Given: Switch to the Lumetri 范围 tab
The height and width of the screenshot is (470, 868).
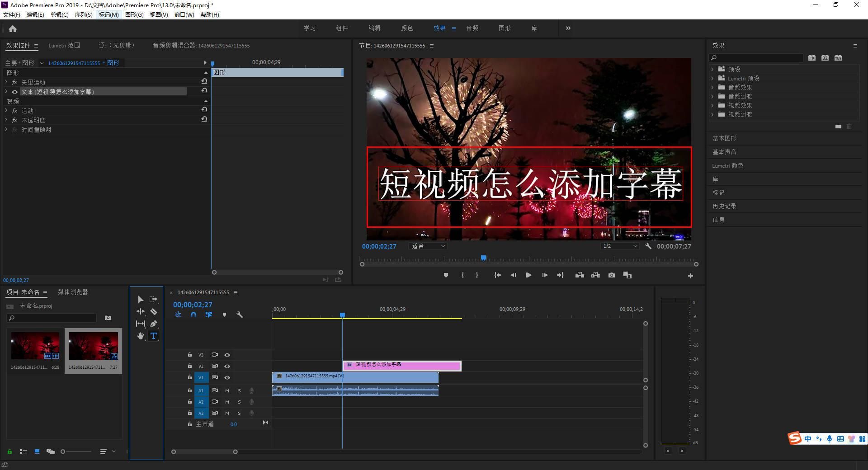Looking at the screenshot, I should point(64,45).
